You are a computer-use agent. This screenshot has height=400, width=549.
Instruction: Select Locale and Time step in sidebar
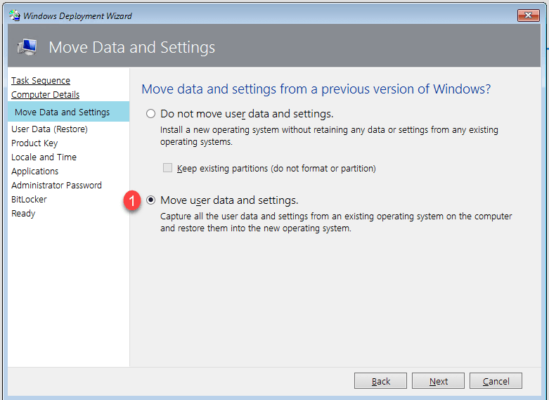click(44, 157)
